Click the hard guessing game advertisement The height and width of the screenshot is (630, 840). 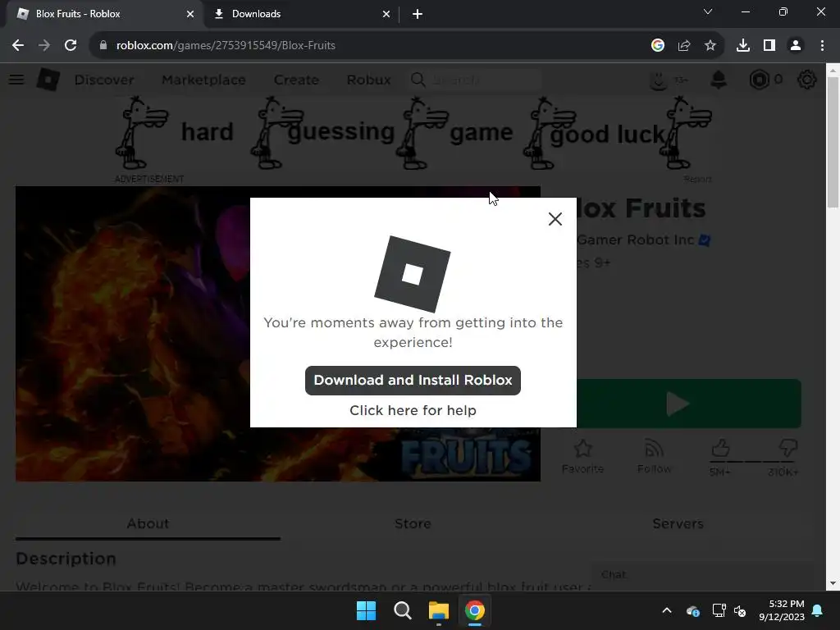click(413, 133)
